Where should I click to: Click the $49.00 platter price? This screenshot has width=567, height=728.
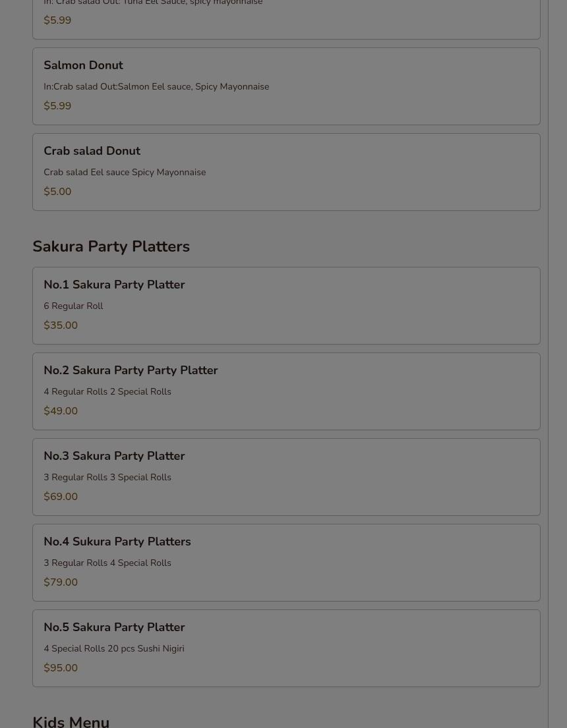[x=61, y=411]
